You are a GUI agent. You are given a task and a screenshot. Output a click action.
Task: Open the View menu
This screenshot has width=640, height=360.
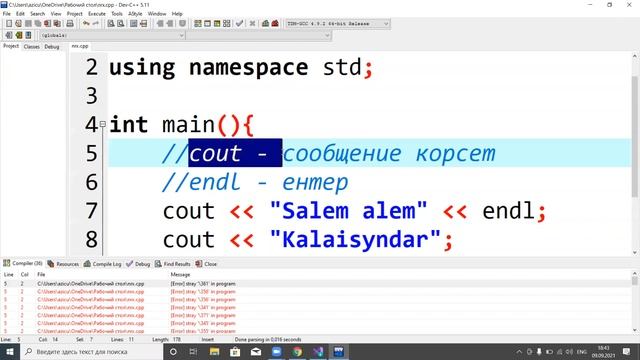pyautogui.click(x=56, y=13)
